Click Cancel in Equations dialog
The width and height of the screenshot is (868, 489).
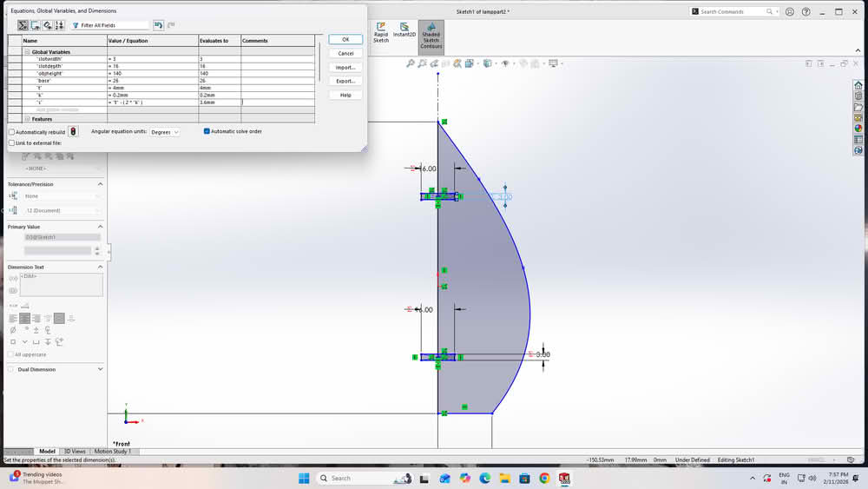tap(345, 53)
